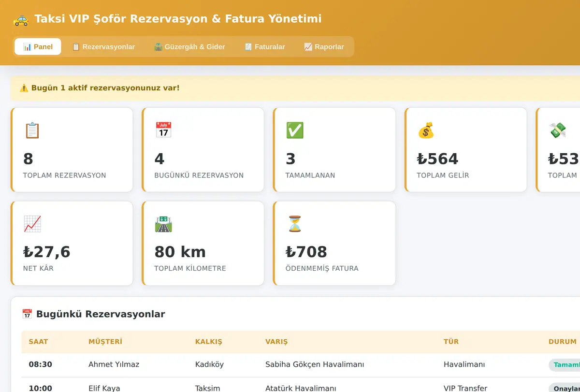Click the Net Kâr value ₺27,6

pos(47,252)
